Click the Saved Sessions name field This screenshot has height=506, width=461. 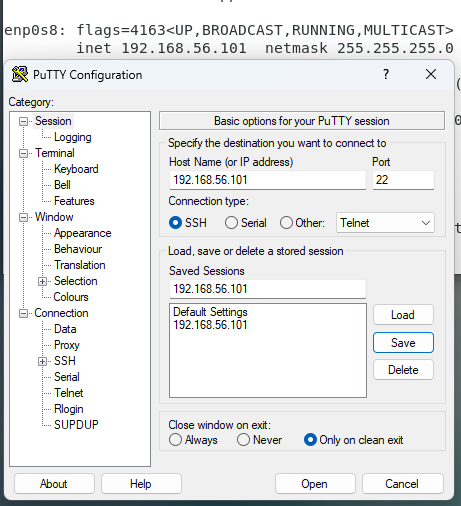pyautogui.click(x=268, y=289)
